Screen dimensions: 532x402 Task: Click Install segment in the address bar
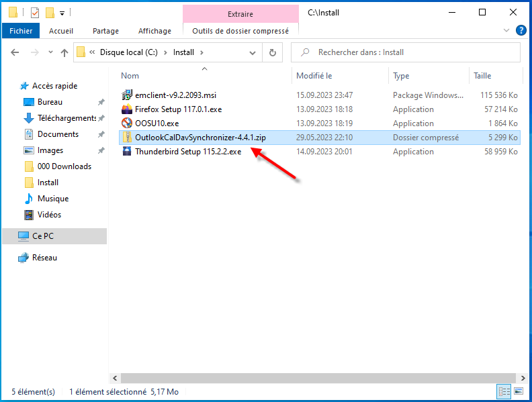click(x=183, y=52)
